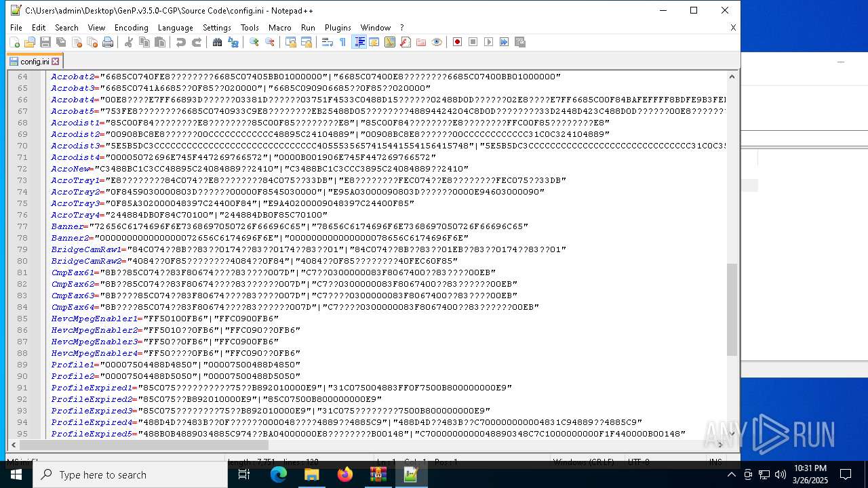
Task: Click the Close All toolbar icon
Action: click(92, 42)
